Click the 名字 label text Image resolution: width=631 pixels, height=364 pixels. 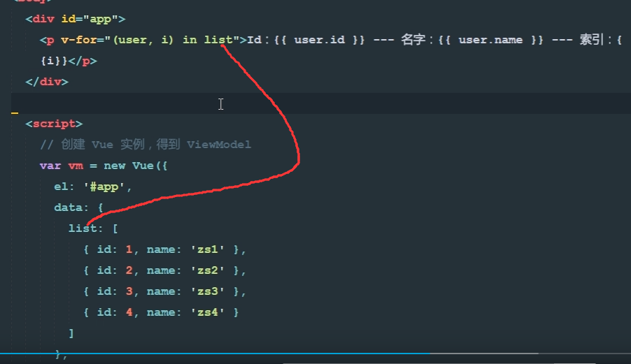pyautogui.click(x=413, y=39)
